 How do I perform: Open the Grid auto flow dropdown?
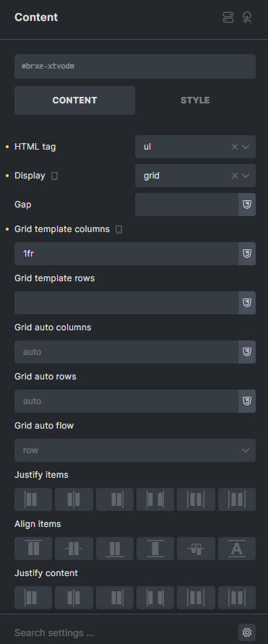tap(135, 450)
